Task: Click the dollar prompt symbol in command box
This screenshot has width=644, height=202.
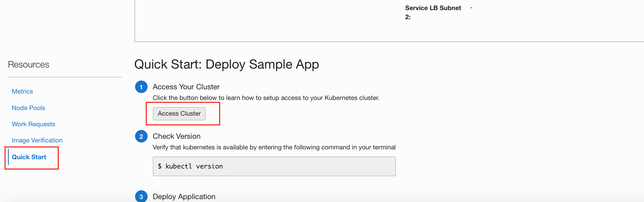Action: pyautogui.click(x=160, y=166)
